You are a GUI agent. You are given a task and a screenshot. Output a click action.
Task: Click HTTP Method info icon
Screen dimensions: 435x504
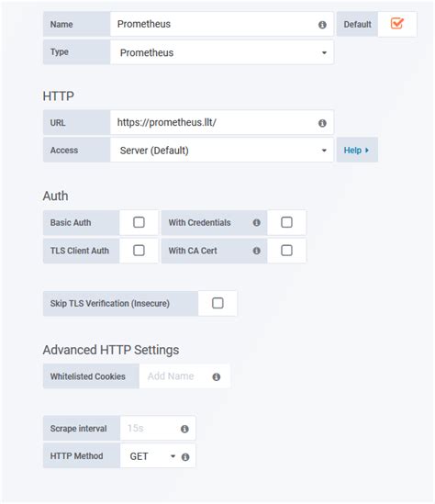click(185, 457)
